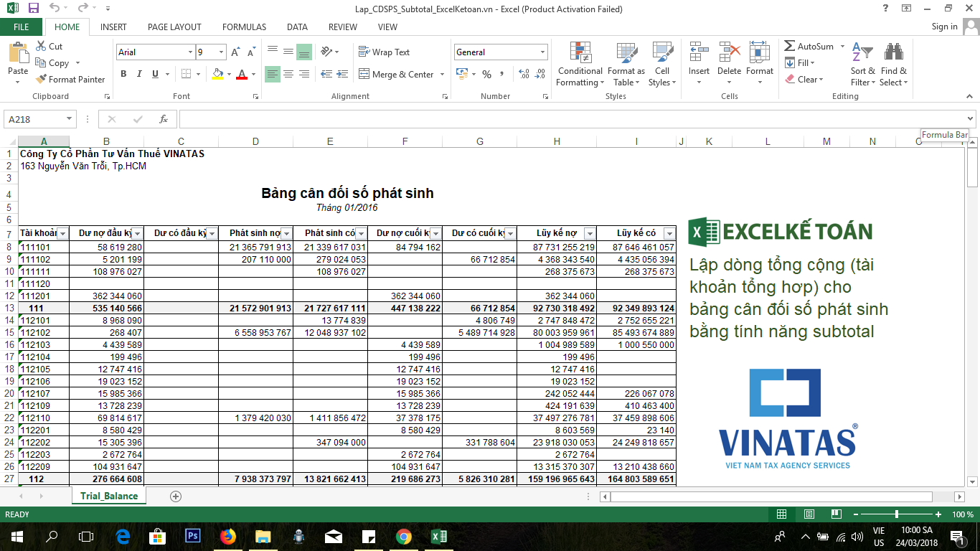The image size is (980, 551).
Task: Open the FILE tab
Action: [22, 27]
